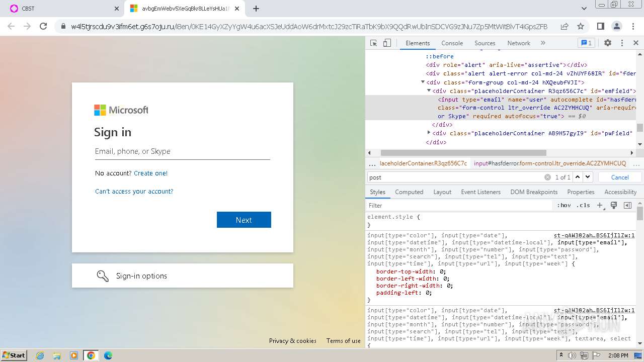This screenshot has height=362, width=644.
Task: Cancel the Elements search
Action: click(x=620, y=177)
